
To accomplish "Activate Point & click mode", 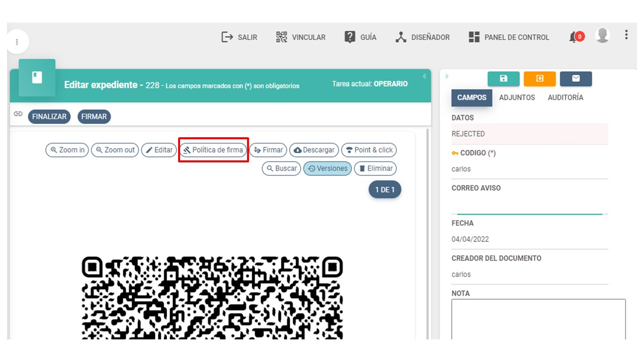I will click(369, 150).
